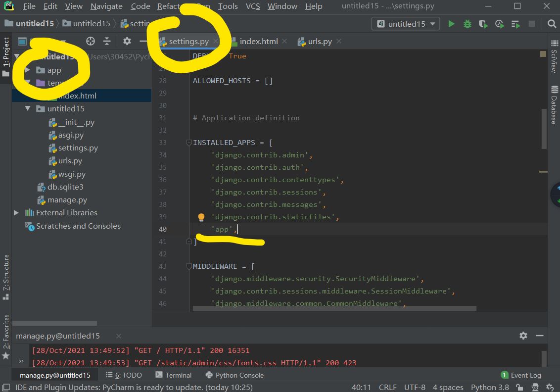This screenshot has height=392, width=560.
Task: Open Project panel gear settings
Action: pyautogui.click(x=127, y=42)
